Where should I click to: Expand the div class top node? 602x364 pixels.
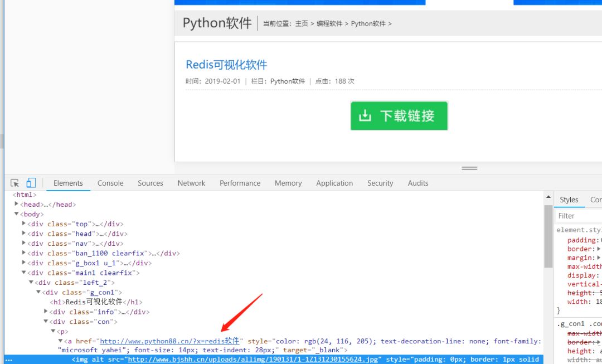(x=24, y=224)
